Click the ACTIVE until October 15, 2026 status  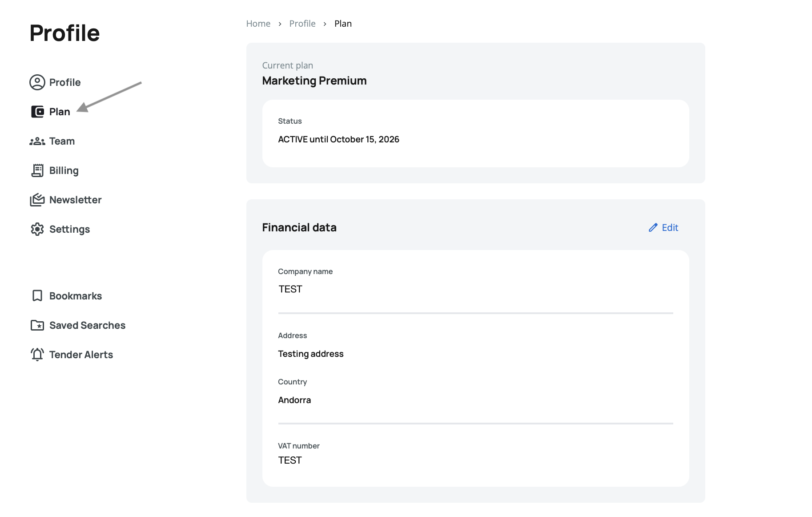tap(338, 139)
